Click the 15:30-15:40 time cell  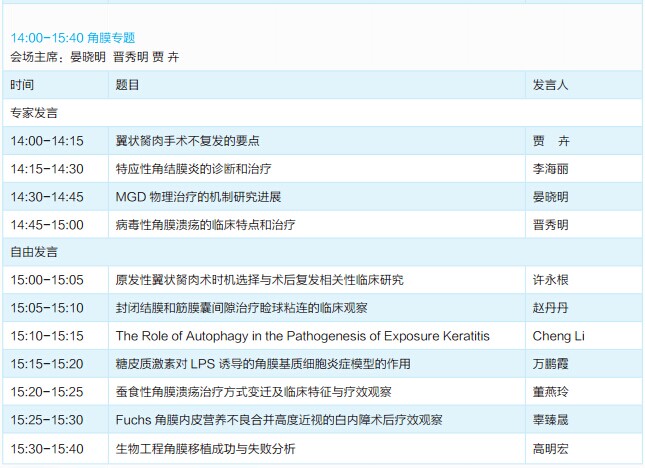click(x=47, y=448)
